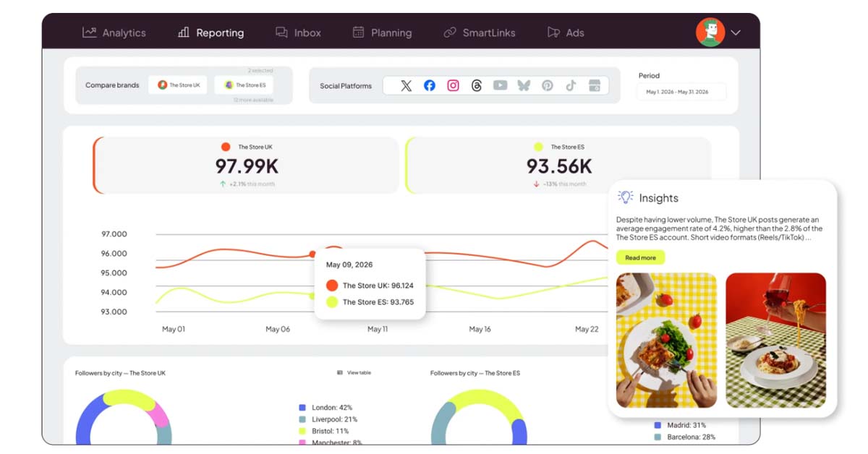Open the Ads tab

click(566, 33)
